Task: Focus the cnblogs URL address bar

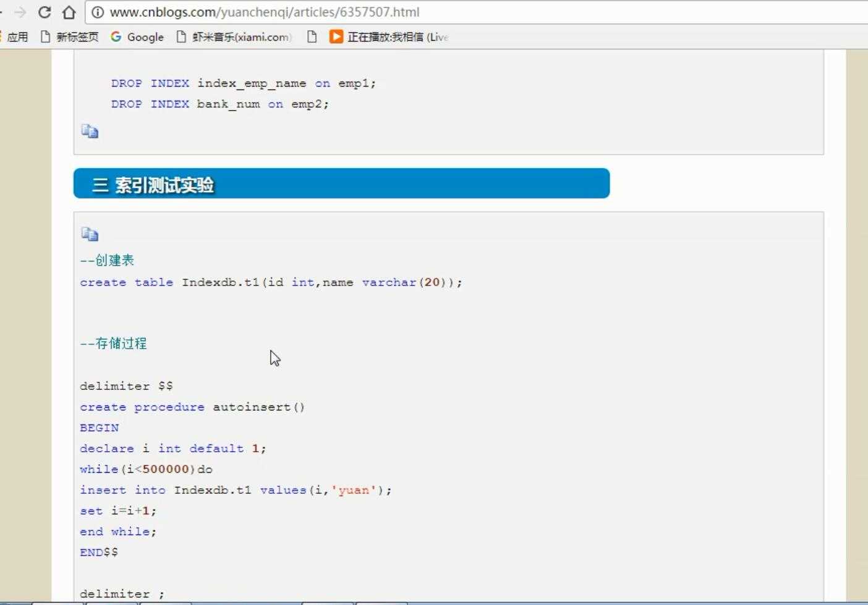Action: (x=476, y=12)
